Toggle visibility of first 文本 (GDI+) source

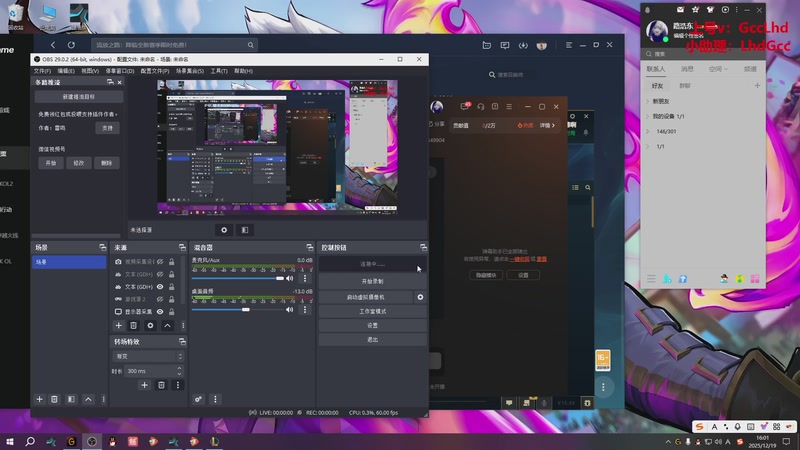(x=160, y=274)
